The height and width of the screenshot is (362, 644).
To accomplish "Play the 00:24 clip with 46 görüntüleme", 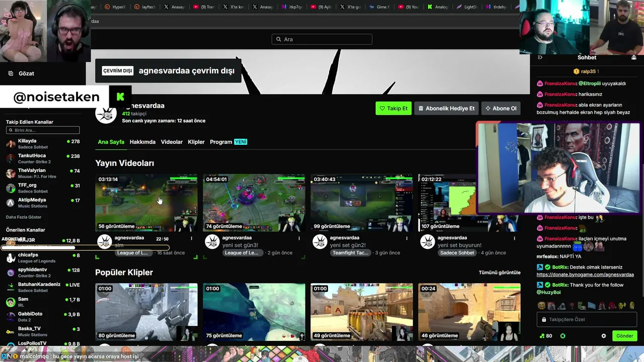I will (469, 312).
